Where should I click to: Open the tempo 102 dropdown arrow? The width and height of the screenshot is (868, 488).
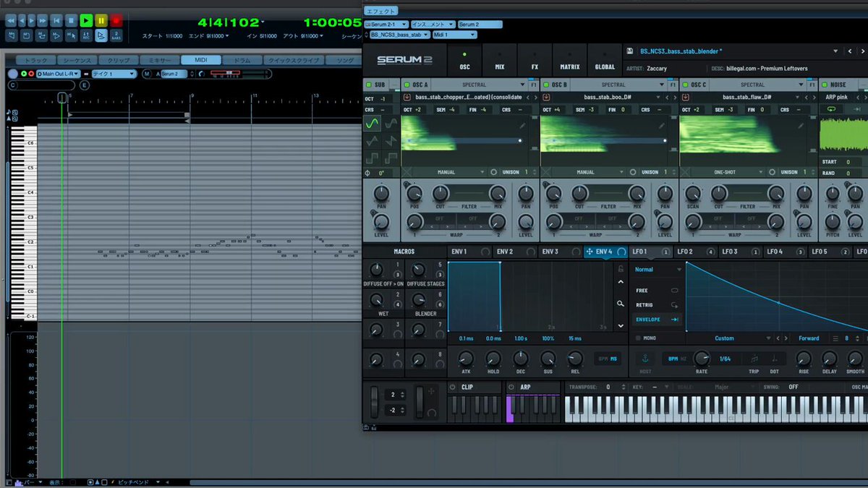[x=262, y=23]
